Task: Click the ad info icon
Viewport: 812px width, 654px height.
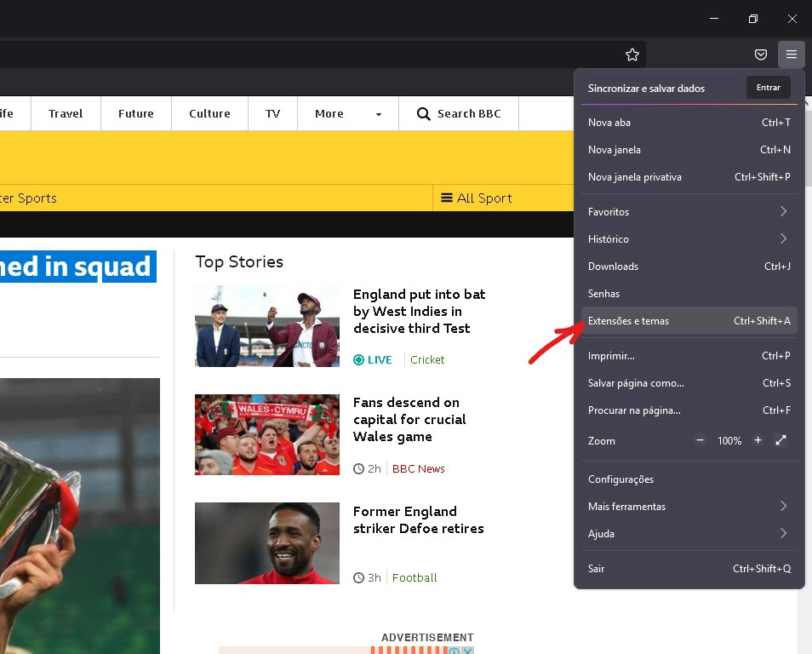Action: point(455,651)
